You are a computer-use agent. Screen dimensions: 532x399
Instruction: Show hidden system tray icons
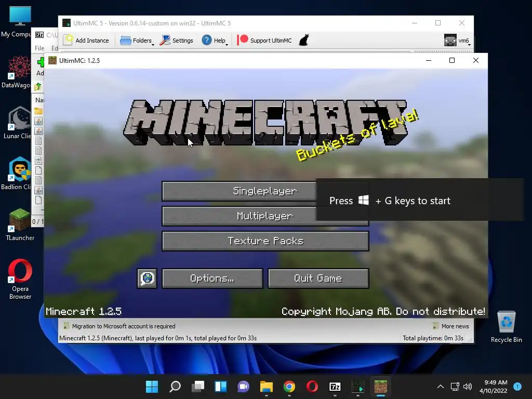pyautogui.click(x=441, y=387)
